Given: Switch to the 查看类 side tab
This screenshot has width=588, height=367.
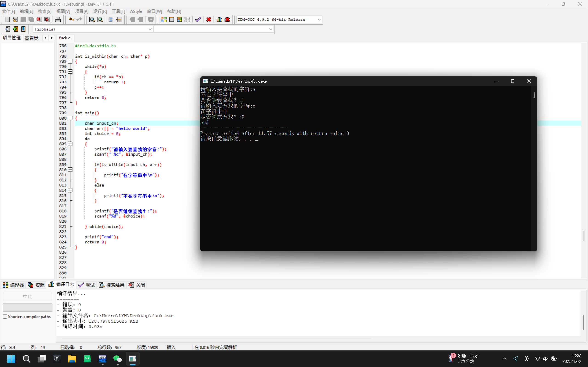Looking at the screenshot, I should point(32,38).
